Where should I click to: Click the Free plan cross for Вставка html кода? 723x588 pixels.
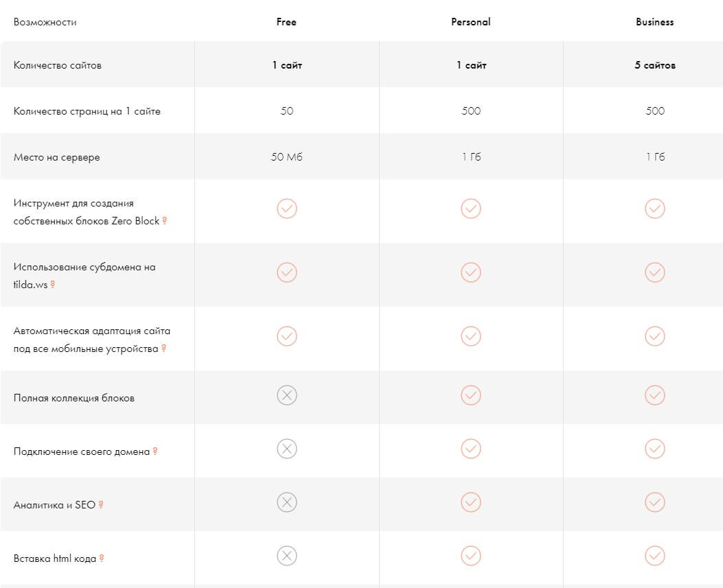tap(287, 555)
